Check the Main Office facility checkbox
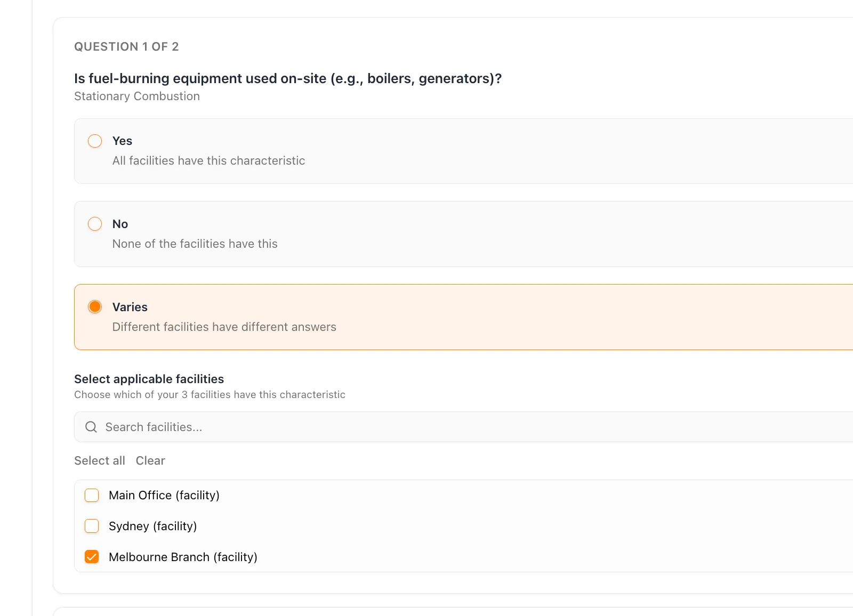This screenshot has height=616, width=853. point(92,495)
